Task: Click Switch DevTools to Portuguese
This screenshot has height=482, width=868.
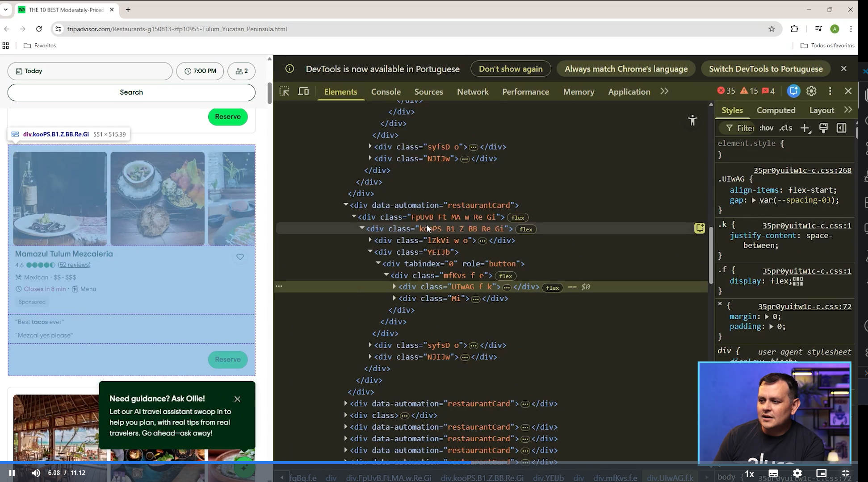Action: [x=766, y=69]
